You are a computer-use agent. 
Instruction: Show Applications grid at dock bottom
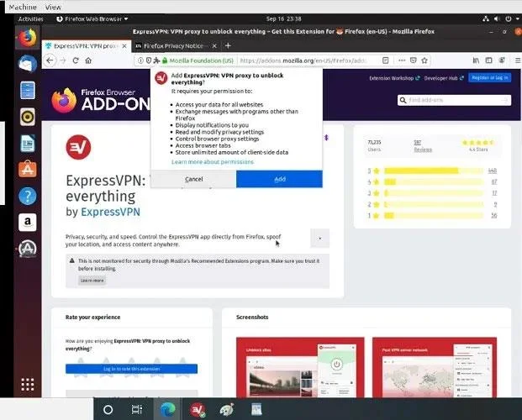pyautogui.click(x=28, y=385)
